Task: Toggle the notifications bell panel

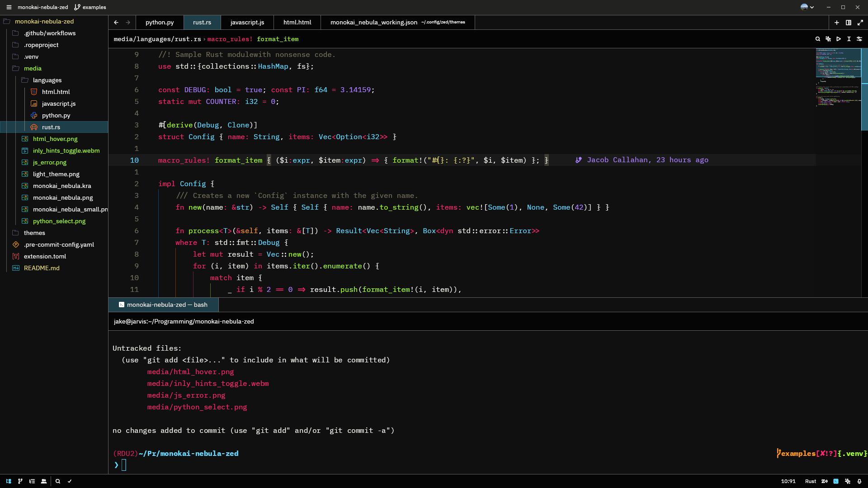Action: (x=859, y=481)
